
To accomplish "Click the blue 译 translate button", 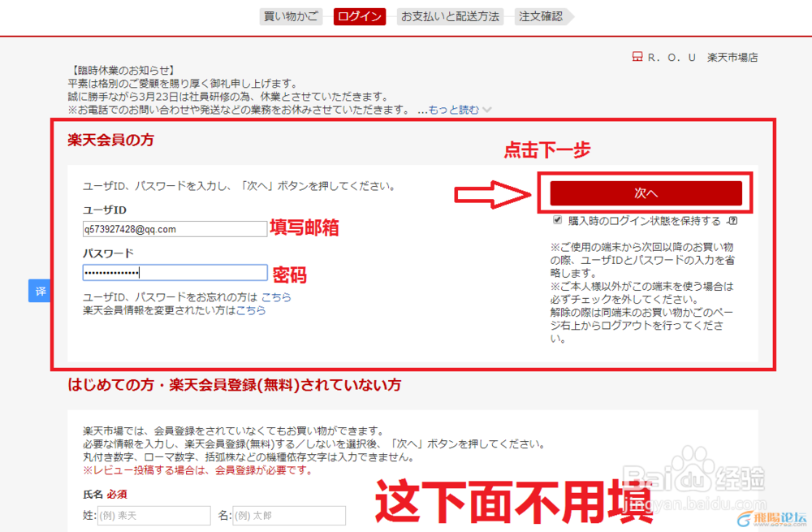I will [39, 291].
